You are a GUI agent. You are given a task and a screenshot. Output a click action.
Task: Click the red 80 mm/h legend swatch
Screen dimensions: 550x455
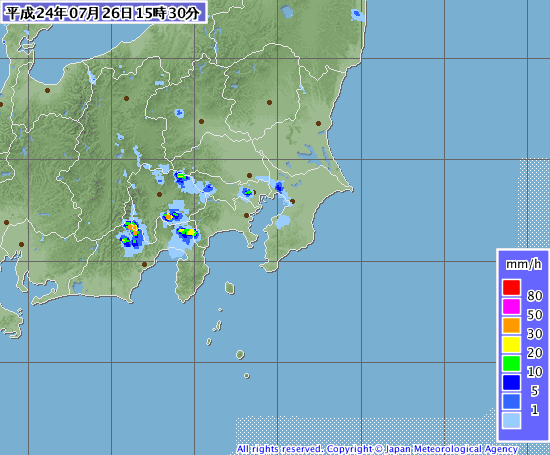511,287
